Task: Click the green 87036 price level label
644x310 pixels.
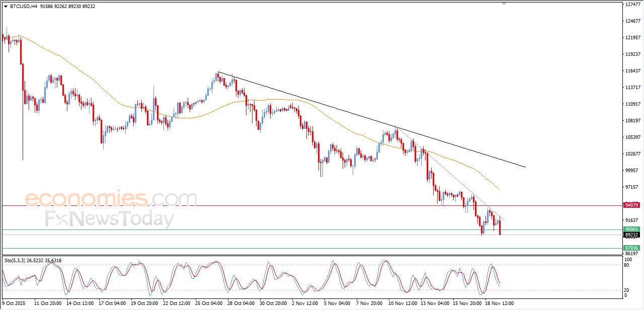Action: coord(631,248)
